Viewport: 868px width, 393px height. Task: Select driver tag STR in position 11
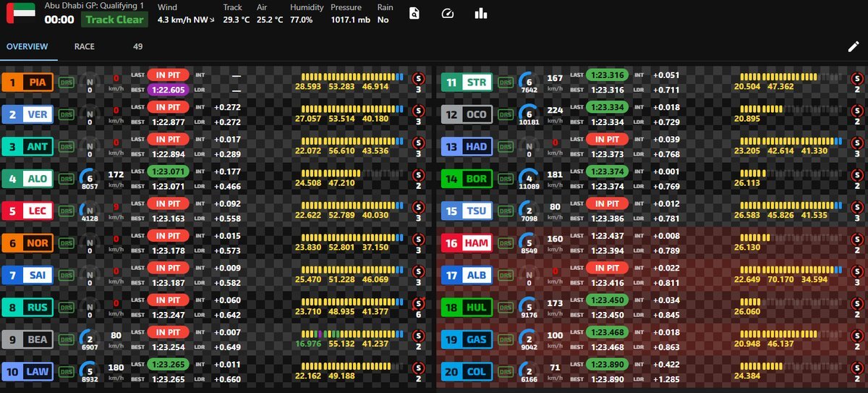(x=467, y=82)
